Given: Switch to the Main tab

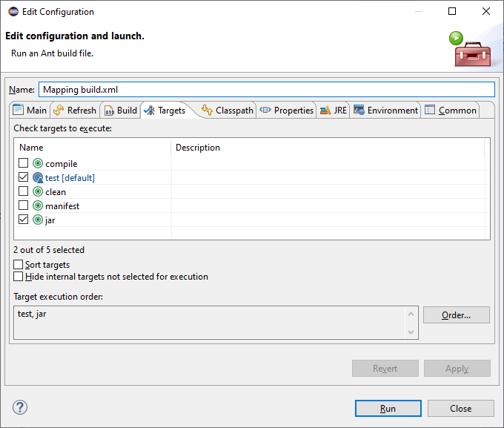Looking at the screenshot, I should (x=30, y=111).
